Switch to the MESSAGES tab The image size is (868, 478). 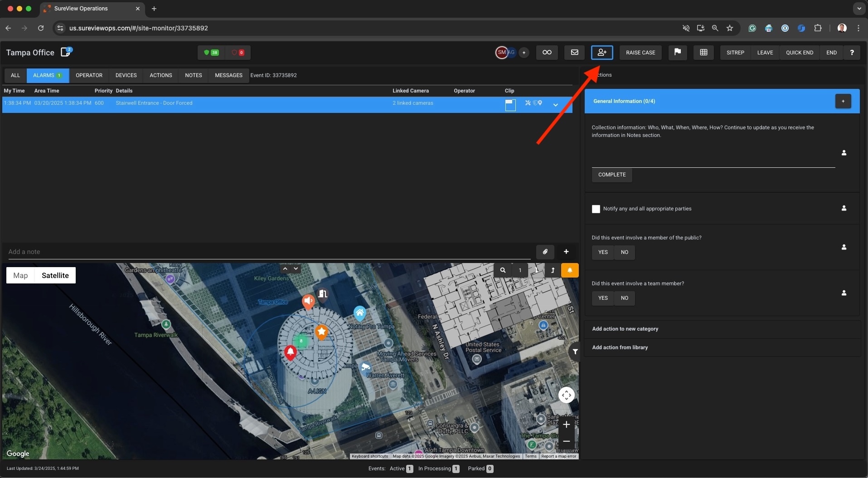click(228, 75)
